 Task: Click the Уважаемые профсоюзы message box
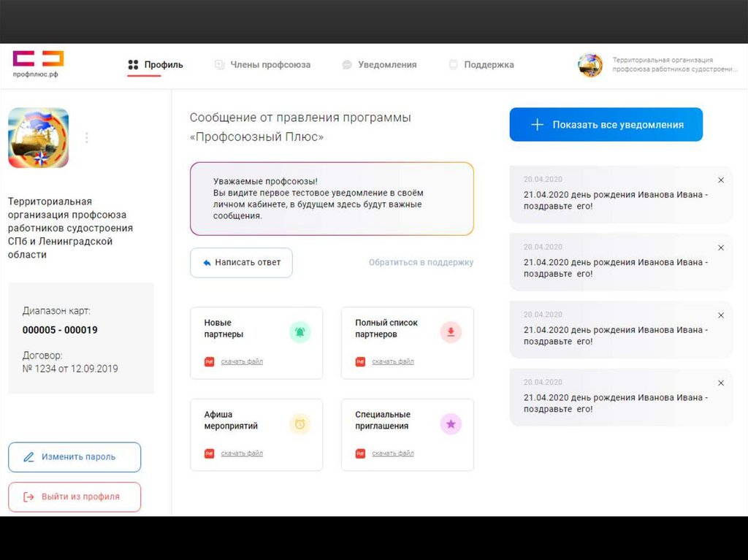(x=332, y=199)
